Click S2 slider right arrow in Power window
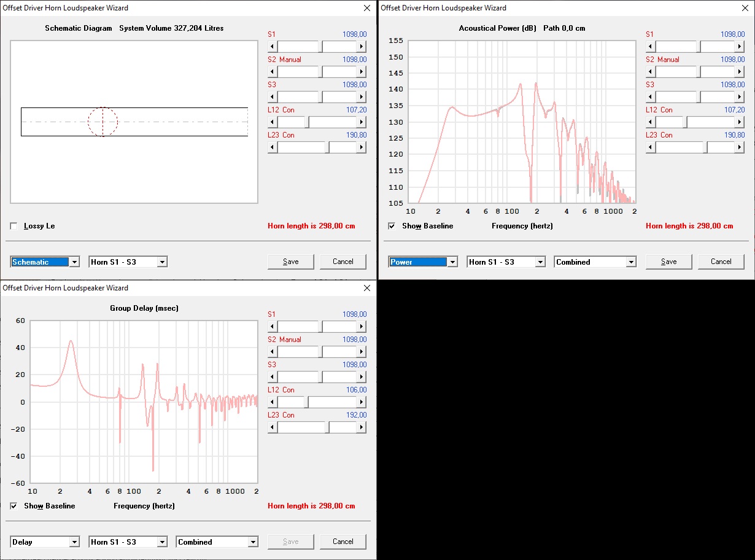755x560 pixels. pos(740,72)
